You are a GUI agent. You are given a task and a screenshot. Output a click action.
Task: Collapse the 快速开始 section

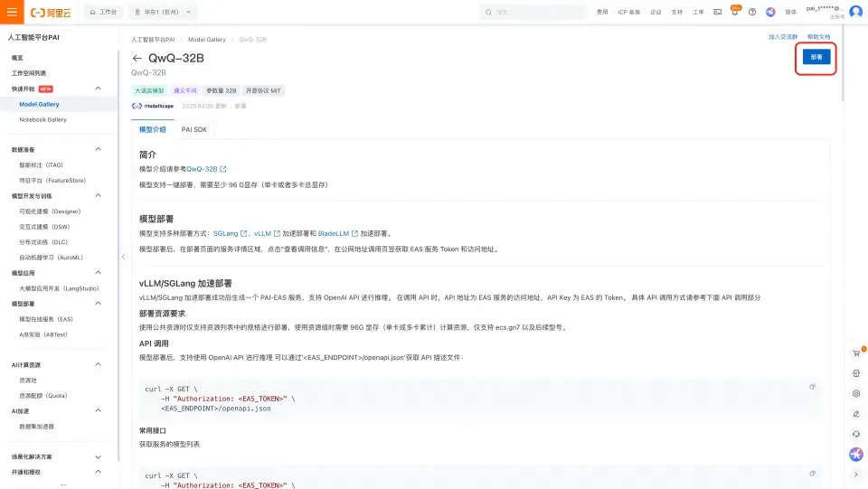pyautogui.click(x=98, y=89)
